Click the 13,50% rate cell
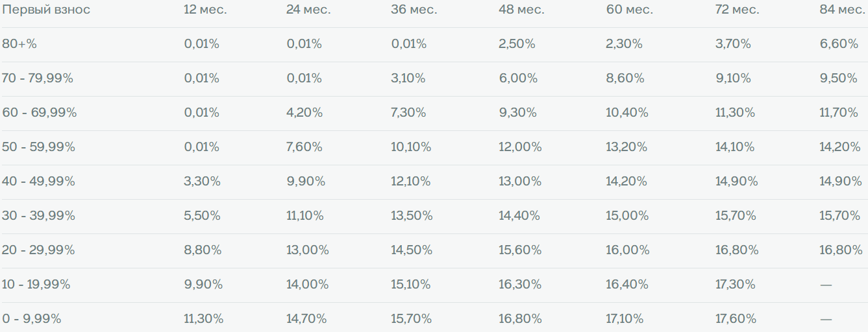Screen dimensions: 868x332 click(x=412, y=216)
